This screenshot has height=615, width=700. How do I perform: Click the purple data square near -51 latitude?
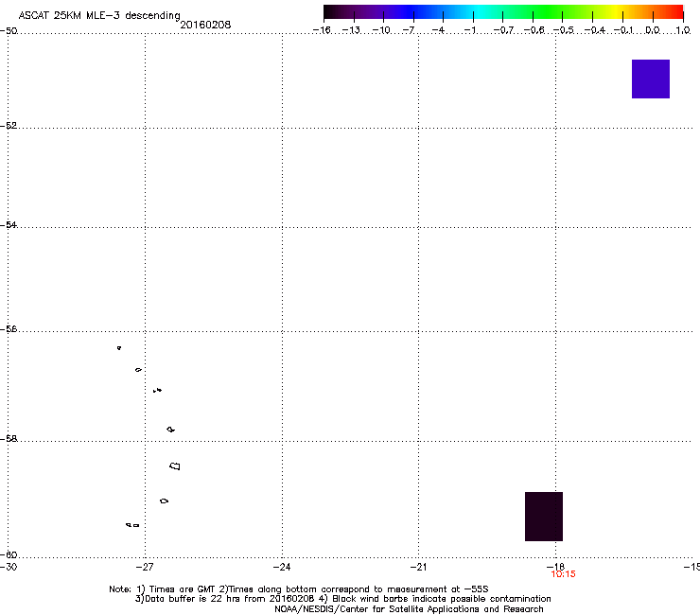click(651, 79)
